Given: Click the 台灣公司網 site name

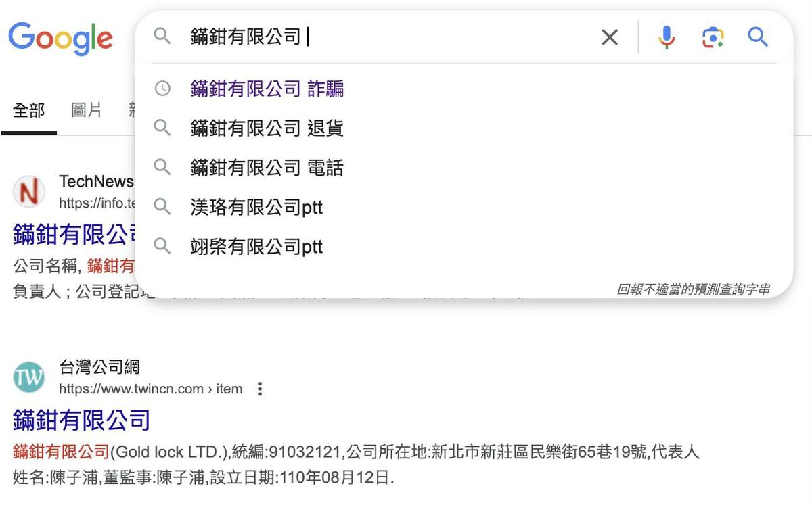Looking at the screenshot, I should coord(99,367).
